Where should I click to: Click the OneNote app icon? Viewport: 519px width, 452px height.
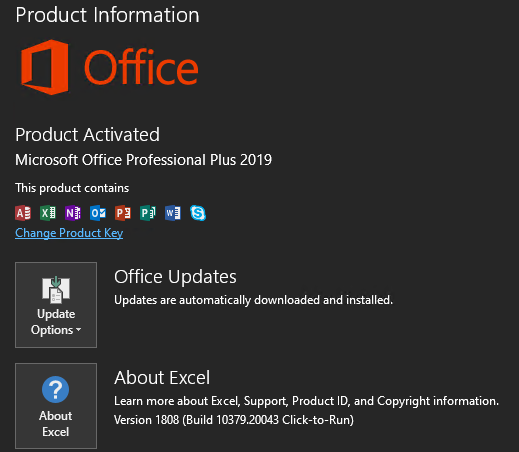[x=73, y=213]
